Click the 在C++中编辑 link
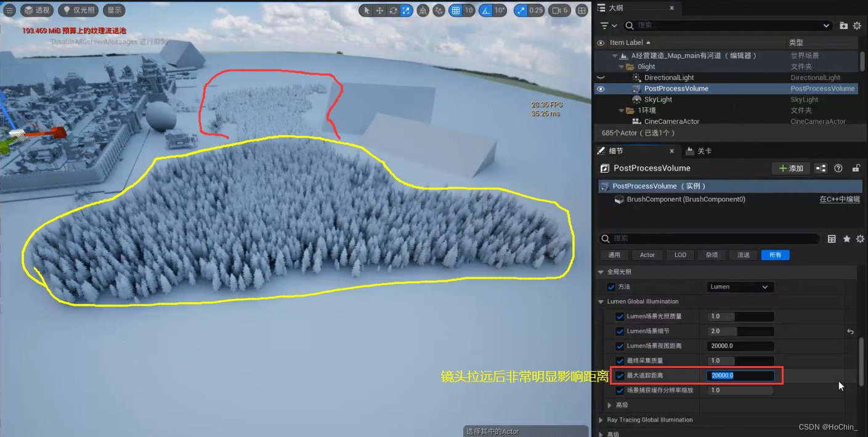This screenshot has width=868, height=437. coord(840,199)
